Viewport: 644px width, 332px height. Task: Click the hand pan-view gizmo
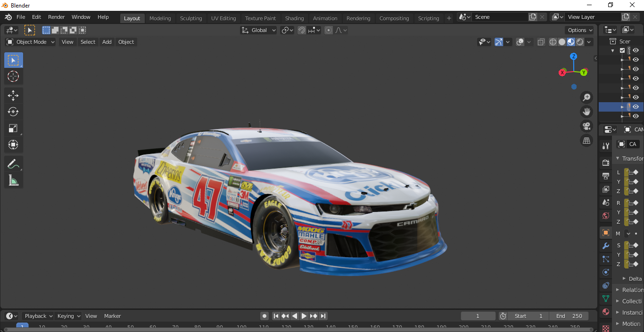pos(586,112)
